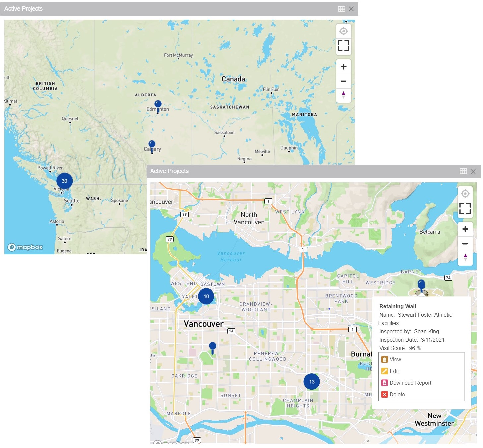The height and width of the screenshot is (448, 483).
Task: Click the geolocate icon on the Vancouver map
Action: coord(465,194)
